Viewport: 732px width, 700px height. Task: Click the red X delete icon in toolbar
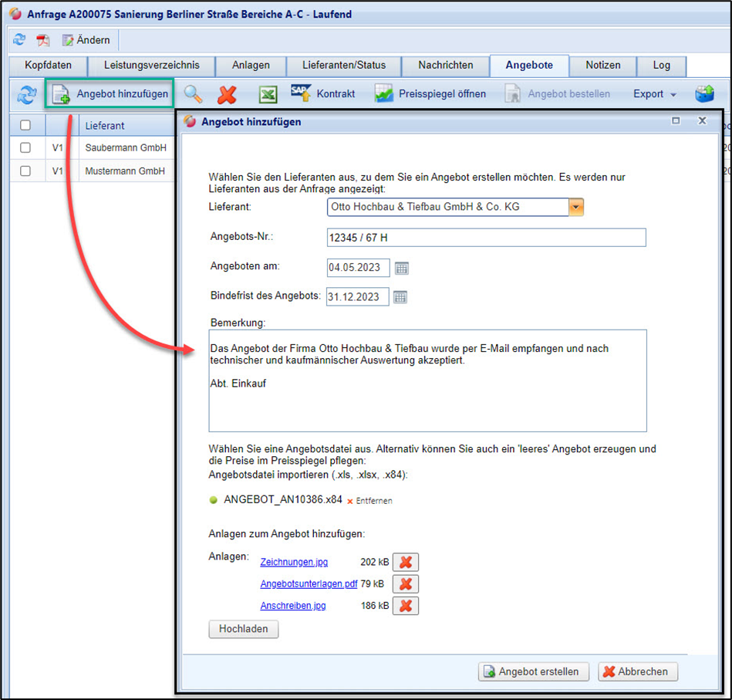click(x=227, y=94)
